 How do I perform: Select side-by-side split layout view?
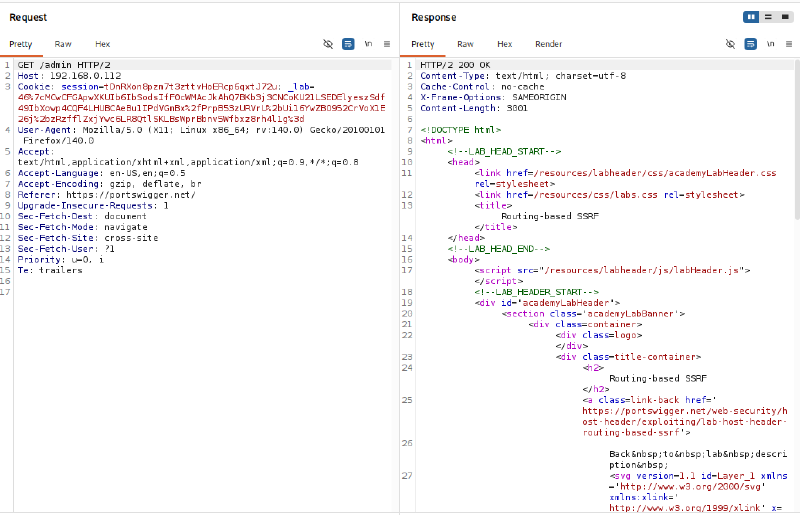point(751,17)
